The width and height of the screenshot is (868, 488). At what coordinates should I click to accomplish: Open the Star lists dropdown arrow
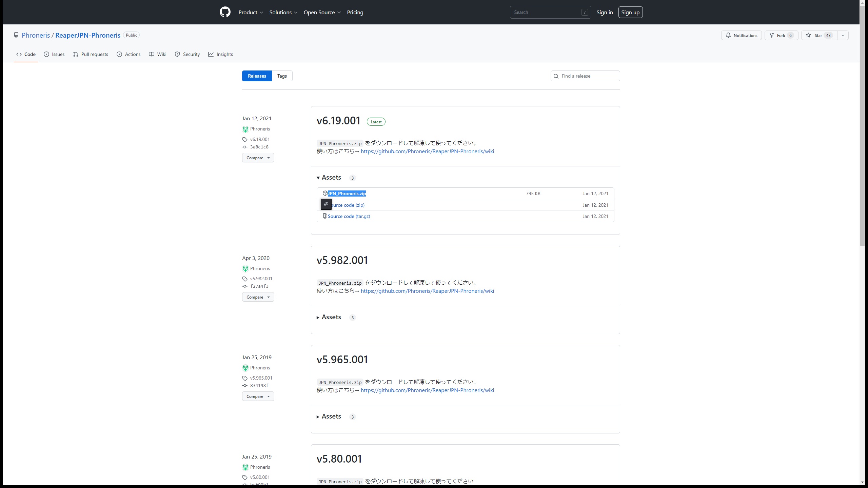point(843,35)
